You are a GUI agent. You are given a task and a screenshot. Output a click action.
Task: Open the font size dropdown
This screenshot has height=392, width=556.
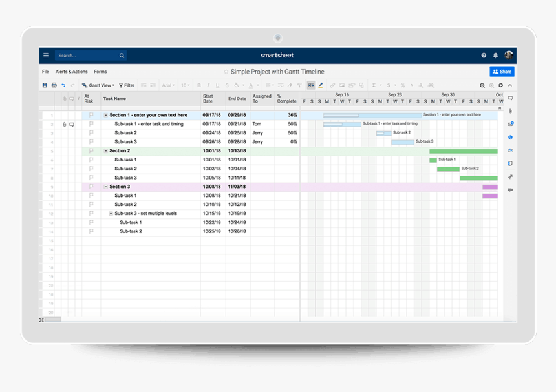(184, 85)
